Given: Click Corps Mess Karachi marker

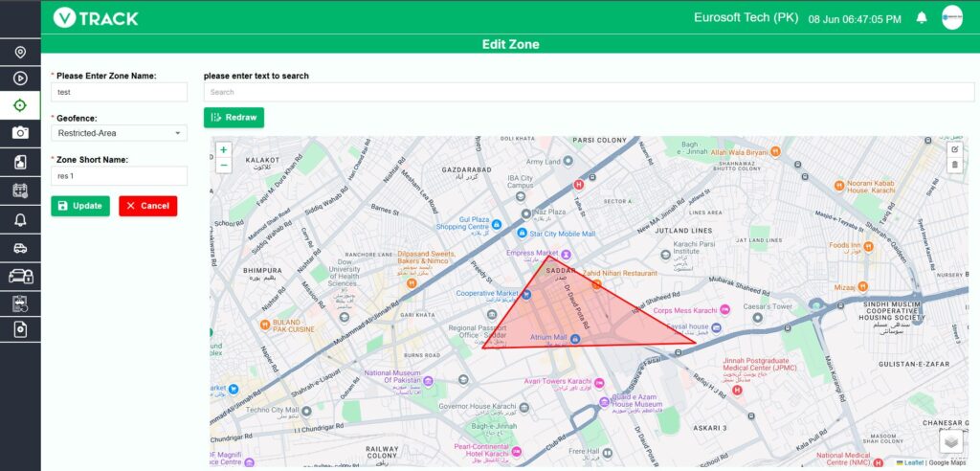Looking at the screenshot, I should click(x=725, y=309).
